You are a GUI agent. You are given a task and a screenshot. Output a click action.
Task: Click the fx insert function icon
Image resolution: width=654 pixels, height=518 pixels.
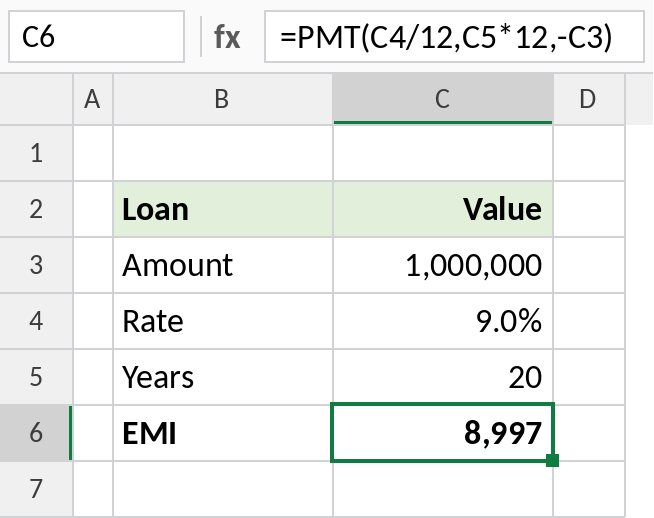tap(227, 37)
